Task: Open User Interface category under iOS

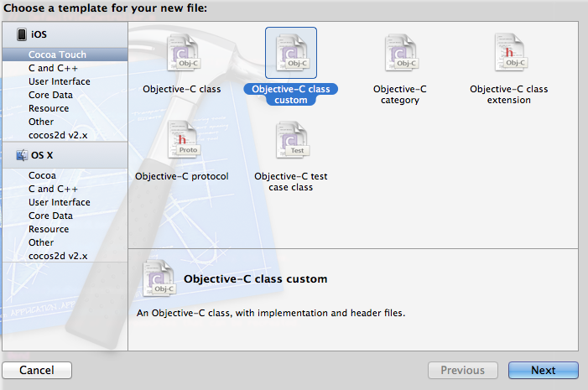Action: pos(65,81)
